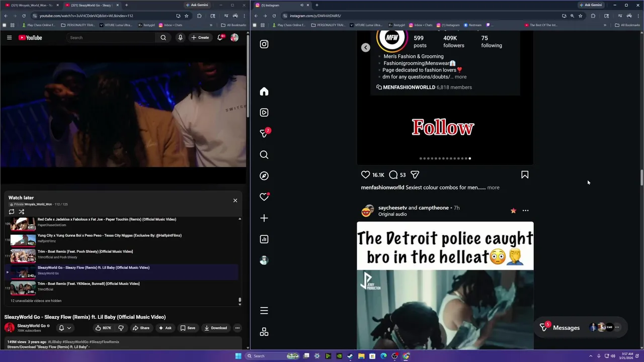This screenshot has width=644, height=362.
Task: Open the YouTube account avatar menu
Action: [x=234, y=38]
